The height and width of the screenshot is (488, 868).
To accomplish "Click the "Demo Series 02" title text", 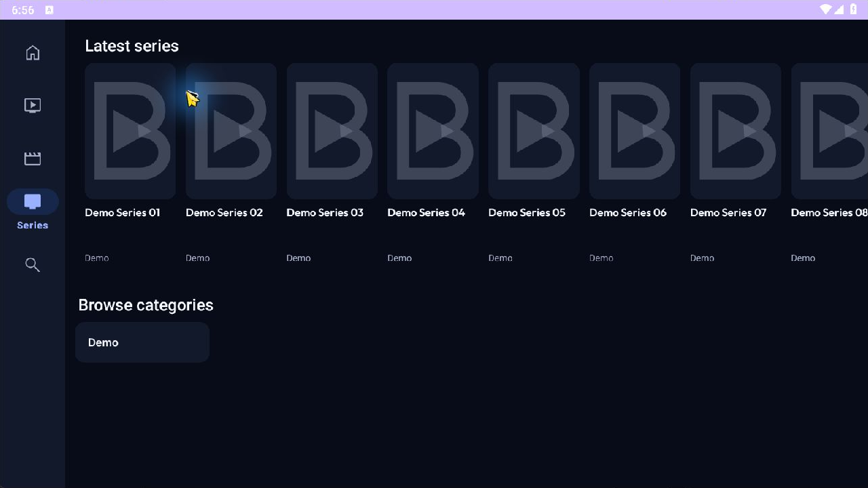I will tap(224, 213).
